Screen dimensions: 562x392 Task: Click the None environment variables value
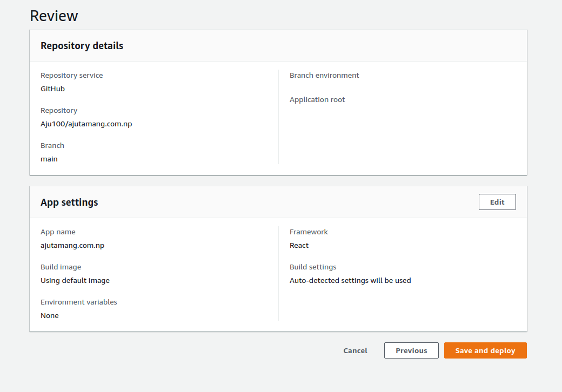(x=50, y=315)
